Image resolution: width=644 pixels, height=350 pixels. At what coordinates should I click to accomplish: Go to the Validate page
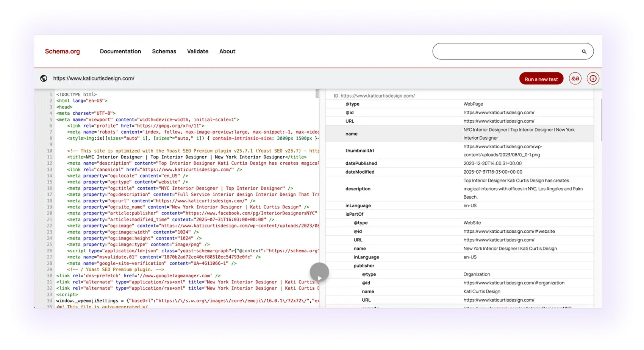(198, 51)
